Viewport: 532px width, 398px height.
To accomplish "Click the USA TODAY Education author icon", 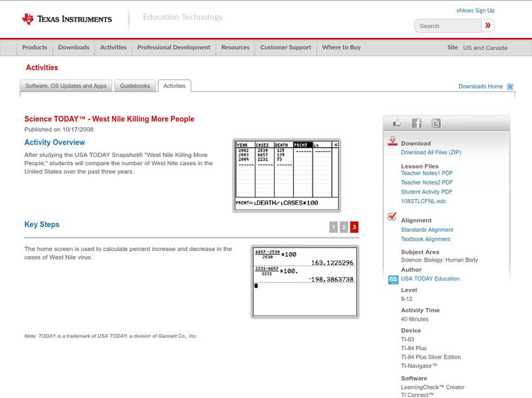I will [x=393, y=278].
